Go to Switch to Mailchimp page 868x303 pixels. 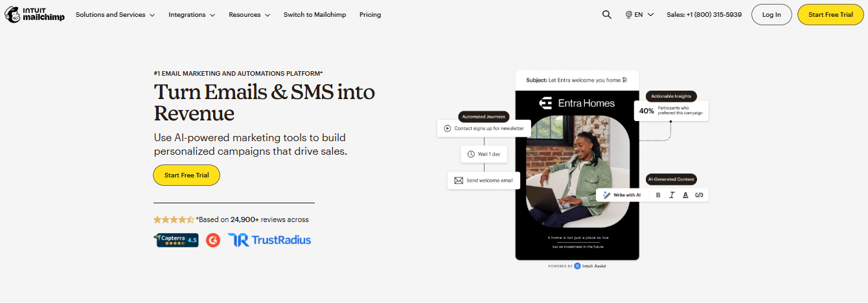[314, 14]
